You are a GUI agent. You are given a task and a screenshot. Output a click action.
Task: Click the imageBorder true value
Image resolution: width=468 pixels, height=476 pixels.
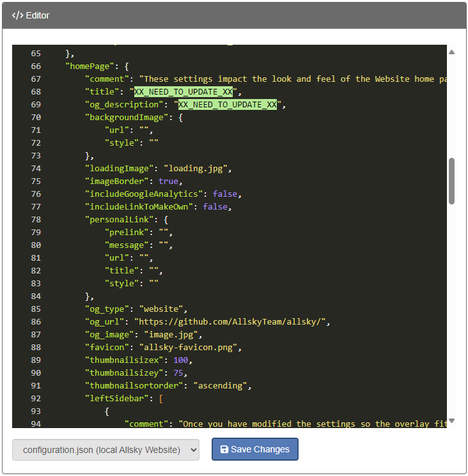169,181
